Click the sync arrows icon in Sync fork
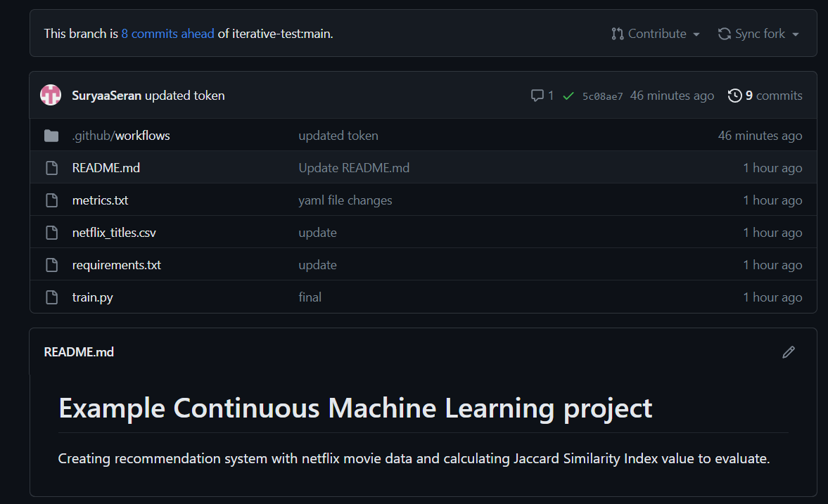Screen dimensions: 828x504 point(724,33)
